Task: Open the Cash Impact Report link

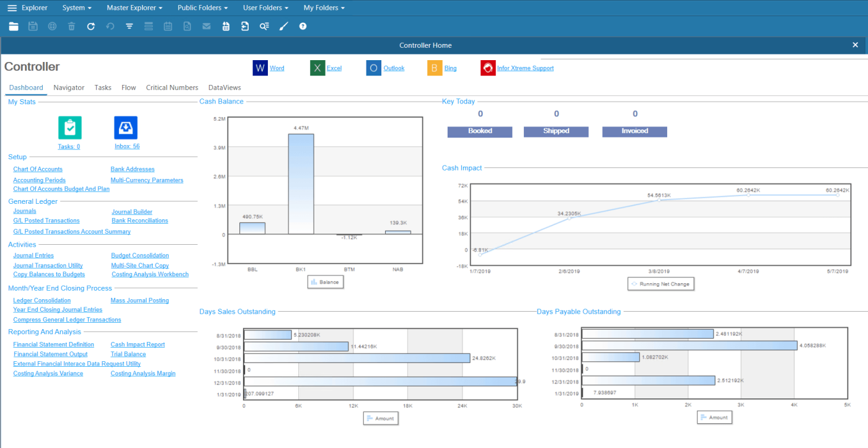Action: [x=138, y=345]
